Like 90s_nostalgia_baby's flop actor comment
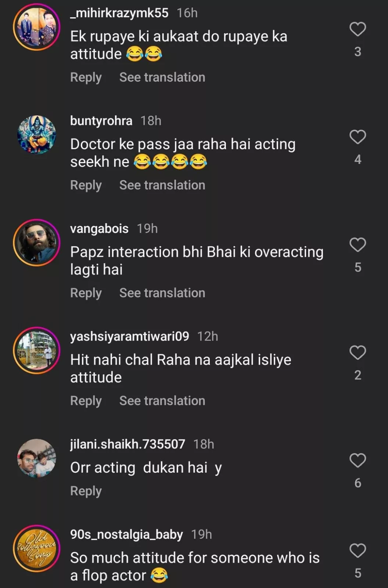Image resolution: width=388 pixels, height=588 pixels. pyautogui.click(x=358, y=551)
